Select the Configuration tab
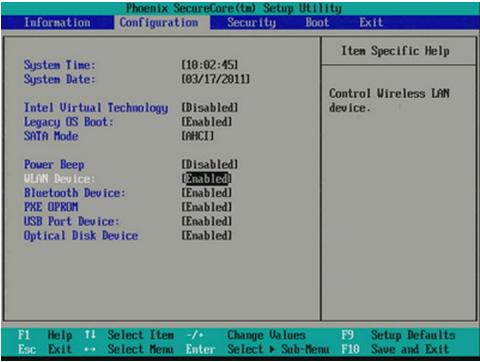480x362 pixels. tap(159, 23)
